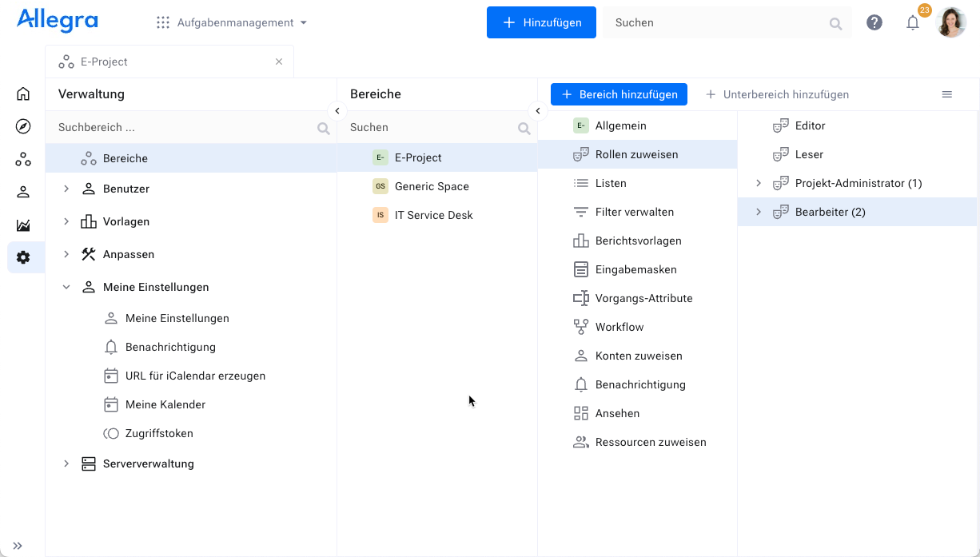Open the Aufgabenmanagement dropdown

click(x=232, y=22)
